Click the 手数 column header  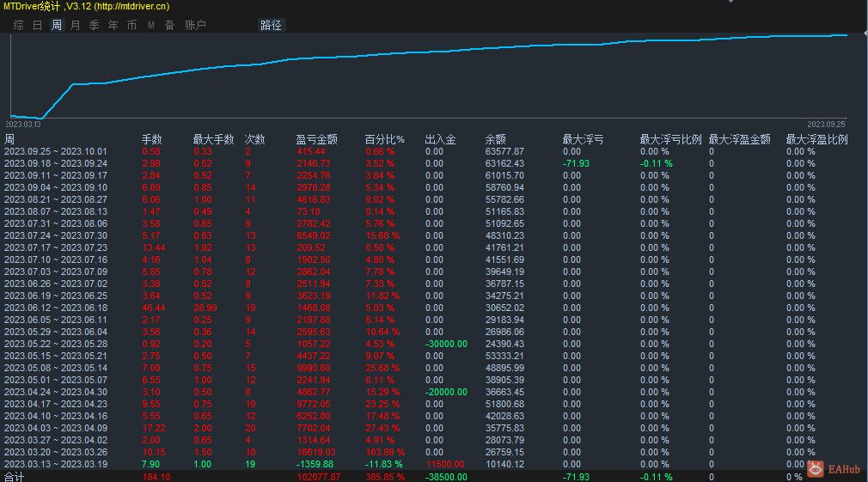click(x=151, y=139)
